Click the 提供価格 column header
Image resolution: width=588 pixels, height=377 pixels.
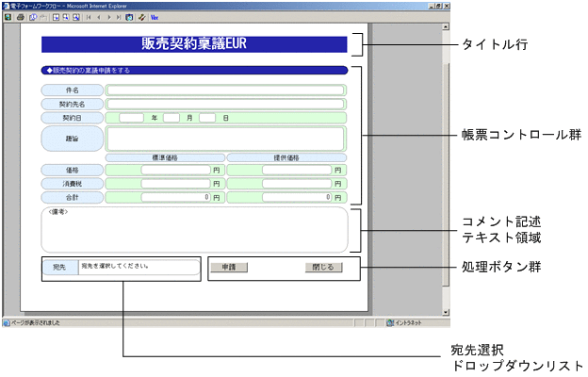tap(286, 157)
